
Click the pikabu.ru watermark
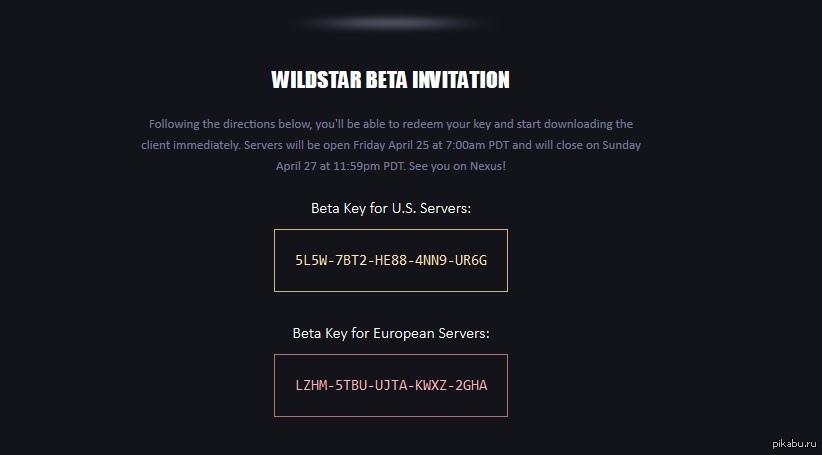pyautogui.click(x=787, y=440)
